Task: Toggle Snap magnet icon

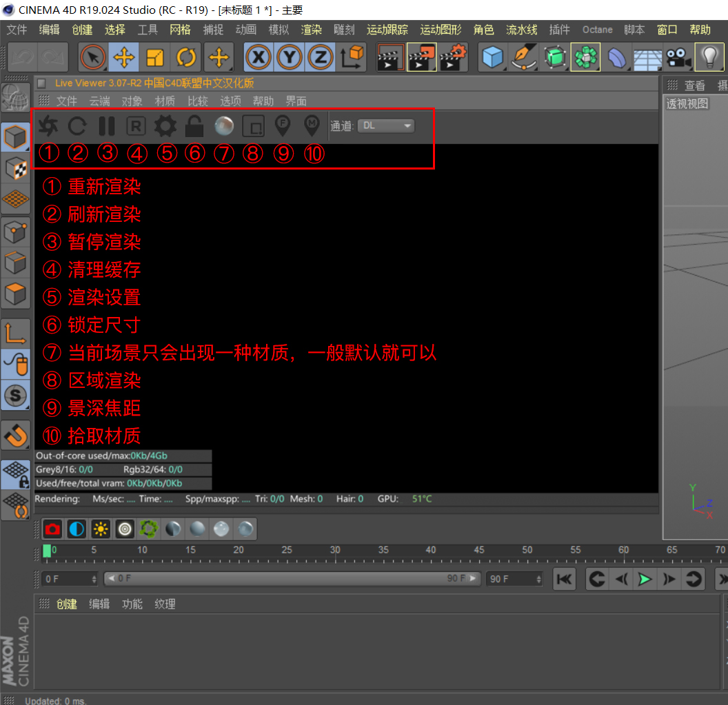Action: 15,436
